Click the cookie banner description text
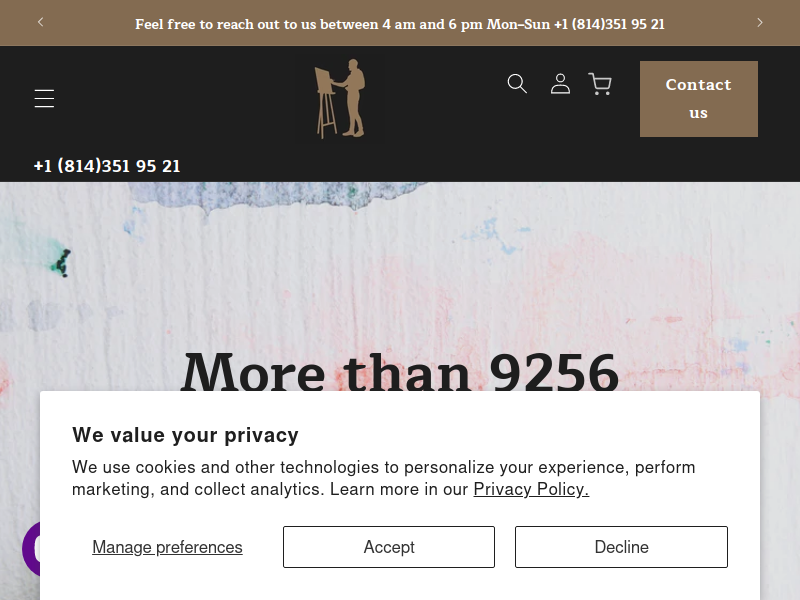This screenshot has height=600, width=800. pos(383,478)
